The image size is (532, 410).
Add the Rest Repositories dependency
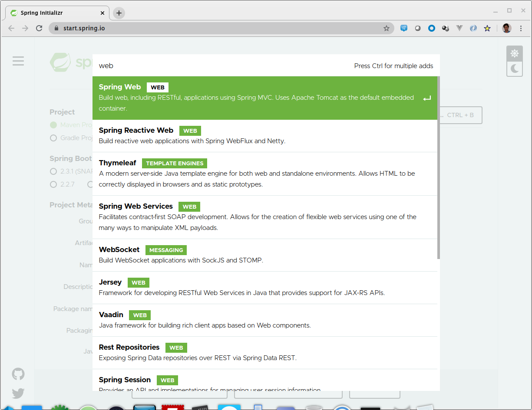(264, 353)
